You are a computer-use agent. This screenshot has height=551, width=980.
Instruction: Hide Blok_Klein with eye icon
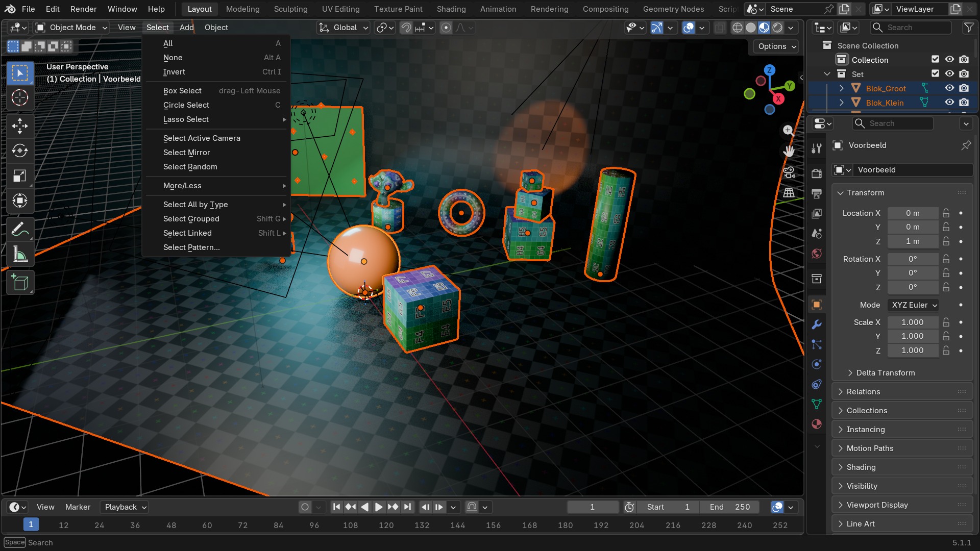point(949,103)
